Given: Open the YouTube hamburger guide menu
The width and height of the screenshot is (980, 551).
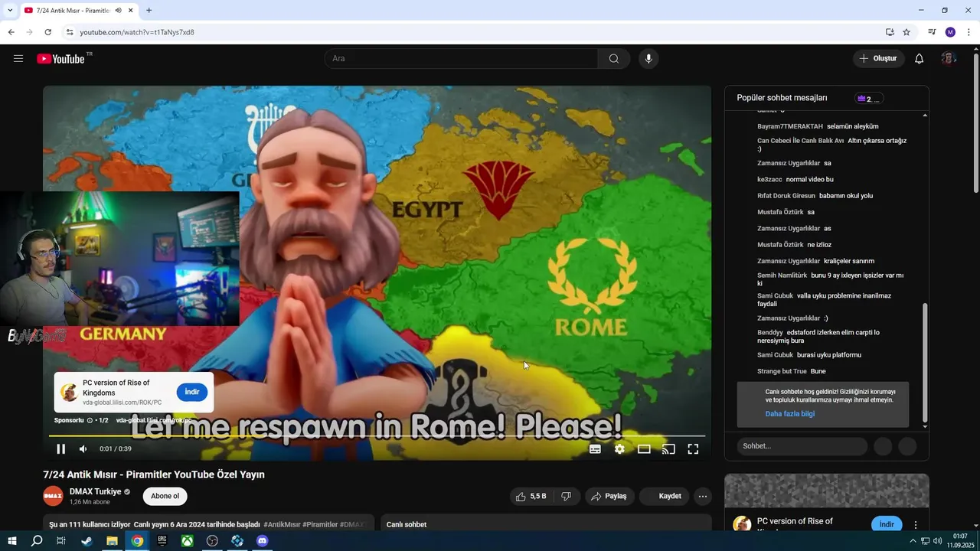Looking at the screenshot, I should click(18, 58).
